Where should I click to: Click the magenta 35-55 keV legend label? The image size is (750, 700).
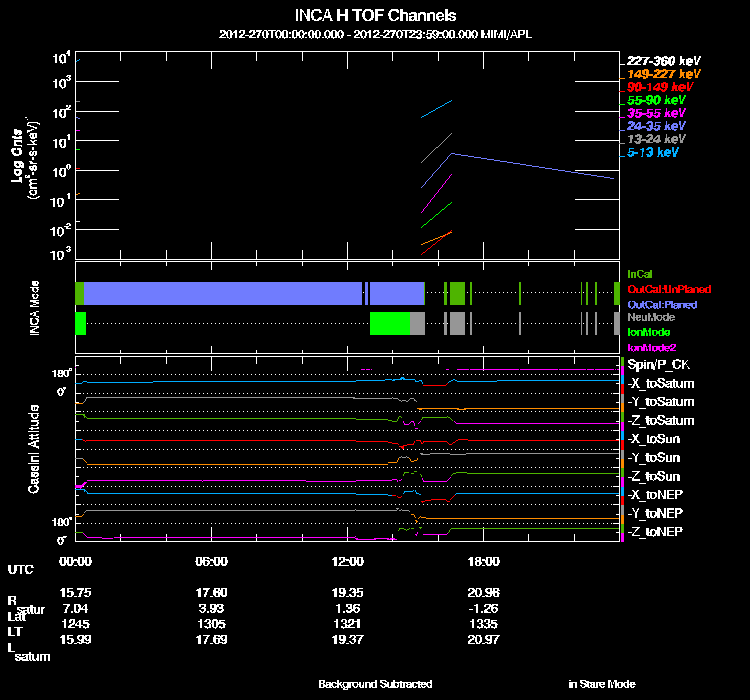click(x=656, y=113)
